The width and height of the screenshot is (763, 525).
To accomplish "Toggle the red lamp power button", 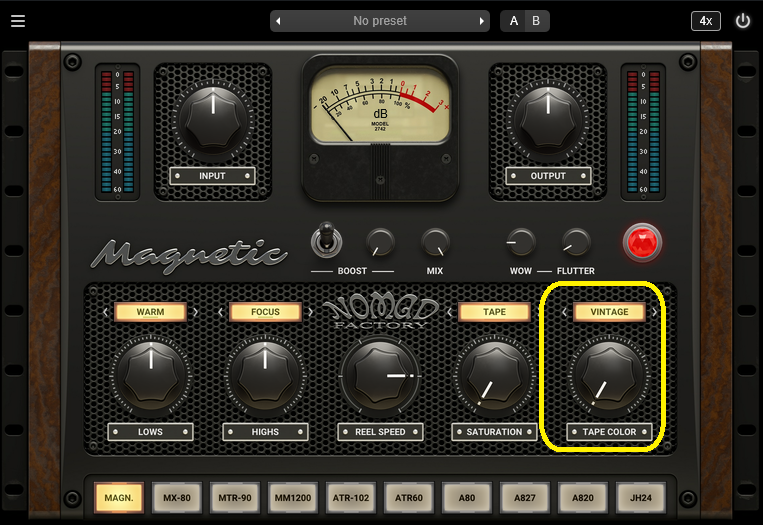I will pos(642,242).
